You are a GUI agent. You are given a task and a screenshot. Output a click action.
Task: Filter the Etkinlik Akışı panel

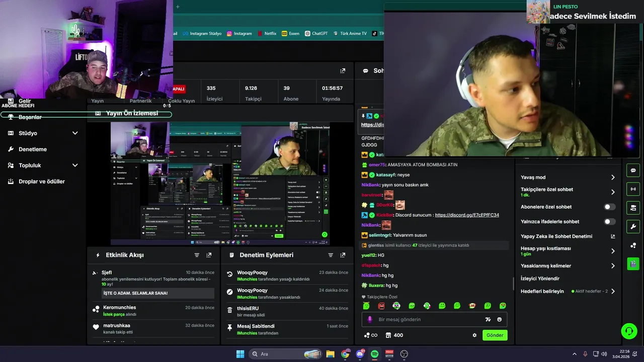(x=197, y=255)
